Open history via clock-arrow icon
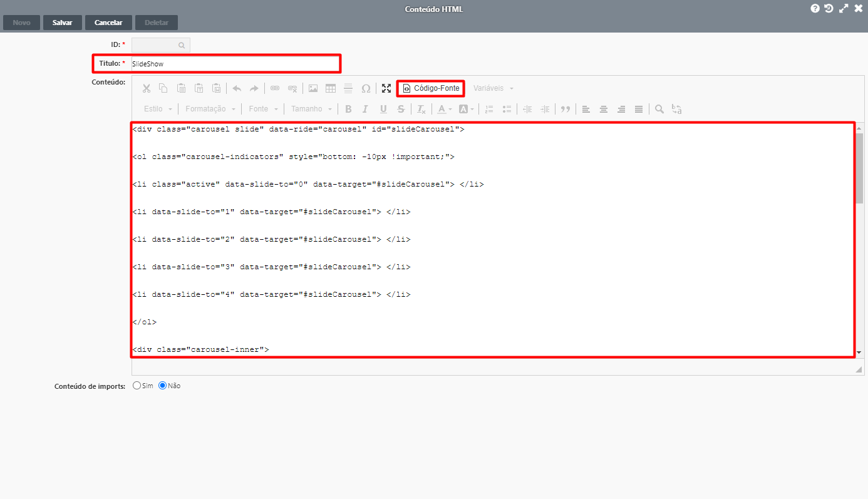The image size is (868, 499). click(829, 9)
